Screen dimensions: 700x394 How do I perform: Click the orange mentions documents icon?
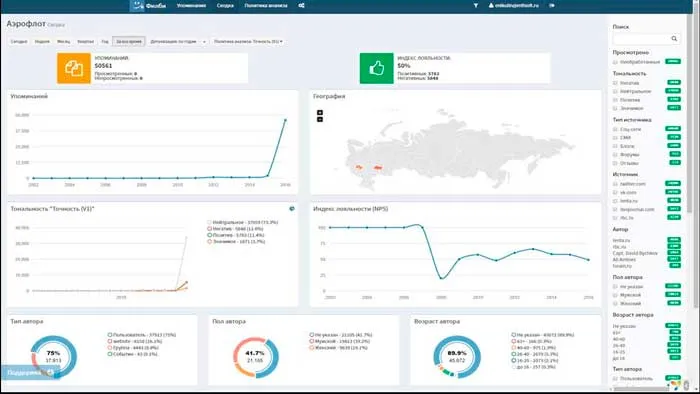click(x=74, y=68)
